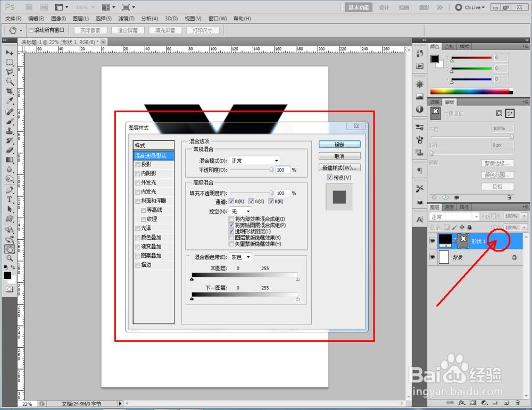Switch to the 通道 tab
Screen dimensions: 532x410
pyautogui.click(x=449, y=207)
